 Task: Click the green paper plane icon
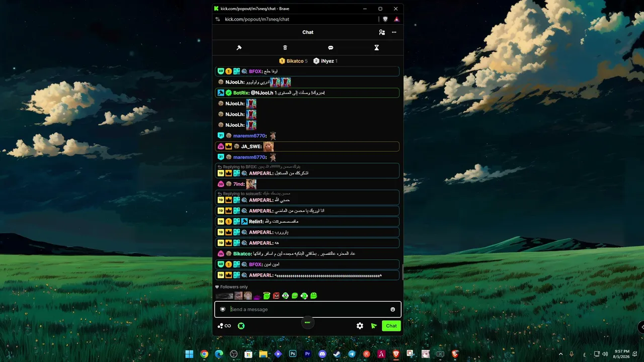tap(374, 326)
